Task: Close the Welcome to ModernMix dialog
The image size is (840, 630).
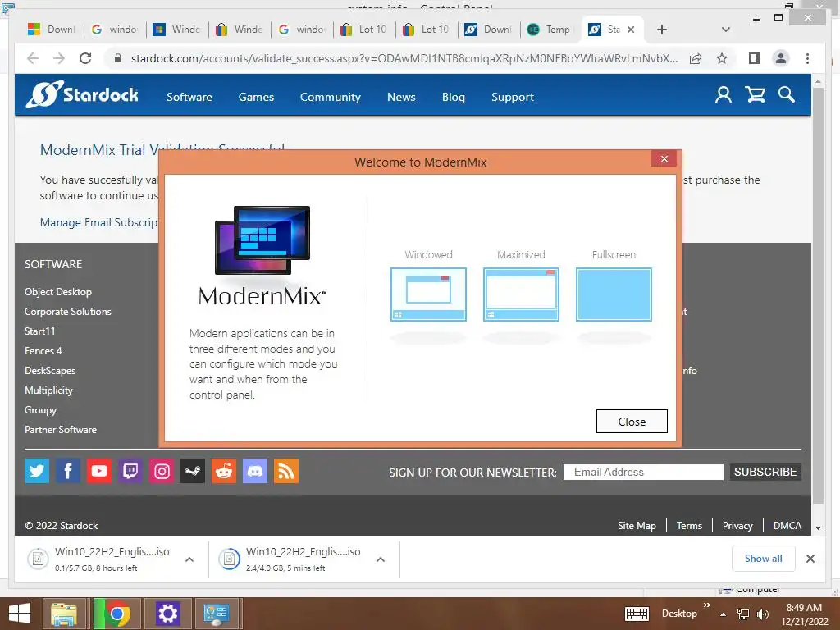Action: tap(632, 421)
